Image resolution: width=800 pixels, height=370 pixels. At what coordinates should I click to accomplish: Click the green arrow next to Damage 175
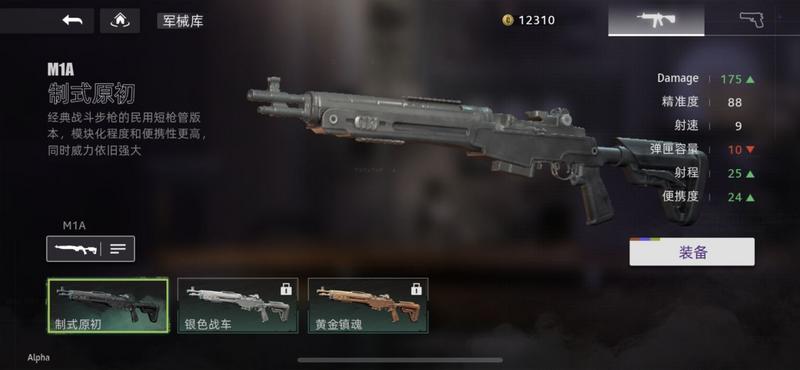coord(750,80)
